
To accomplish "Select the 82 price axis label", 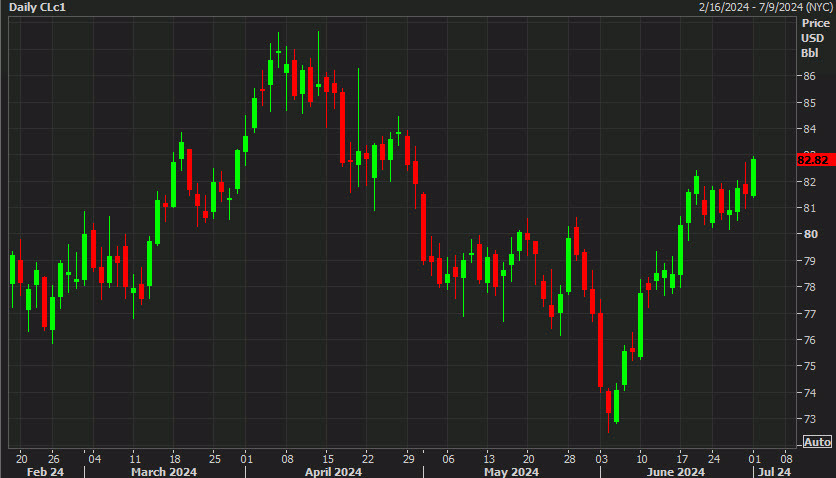I will [x=809, y=182].
